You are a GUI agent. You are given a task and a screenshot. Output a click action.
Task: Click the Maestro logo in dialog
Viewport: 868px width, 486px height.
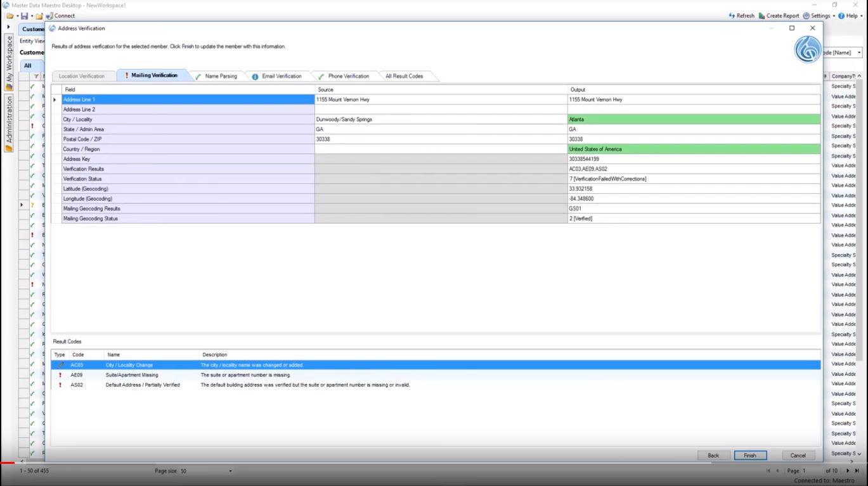[x=808, y=49]
